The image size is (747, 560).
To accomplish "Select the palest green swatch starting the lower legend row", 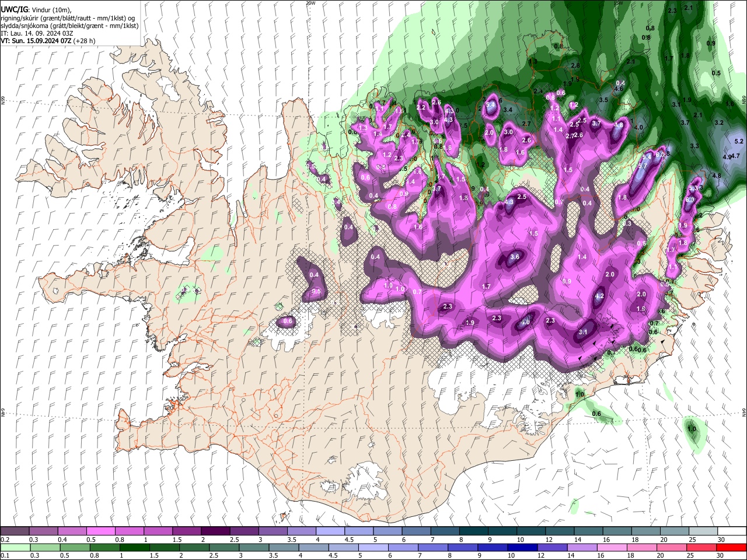I will [x=15, y=547].
